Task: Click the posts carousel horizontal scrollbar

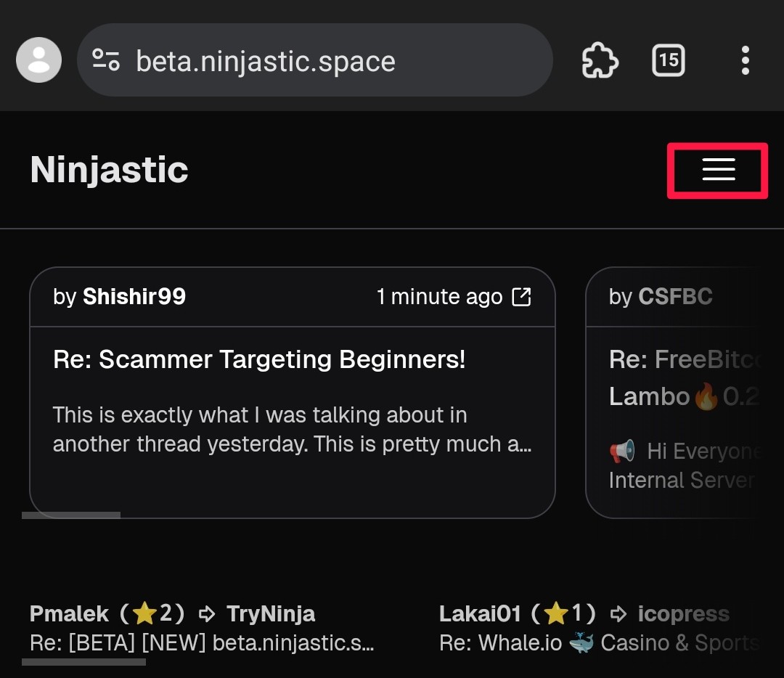Action: 71,515
